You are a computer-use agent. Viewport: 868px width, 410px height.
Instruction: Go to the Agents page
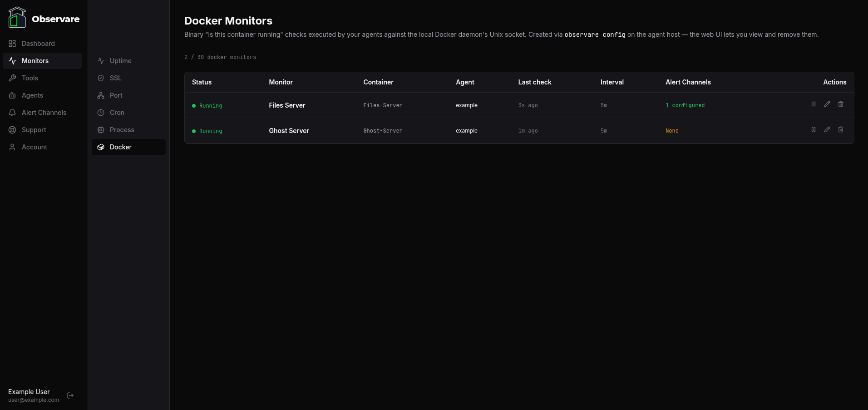(32, 95)
